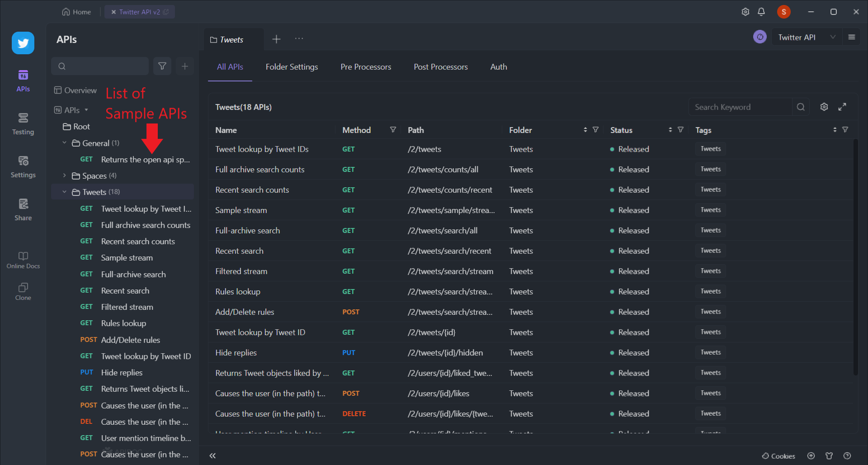Filter the Folder column
Screen dimensions: 868x465
(595, 130)
